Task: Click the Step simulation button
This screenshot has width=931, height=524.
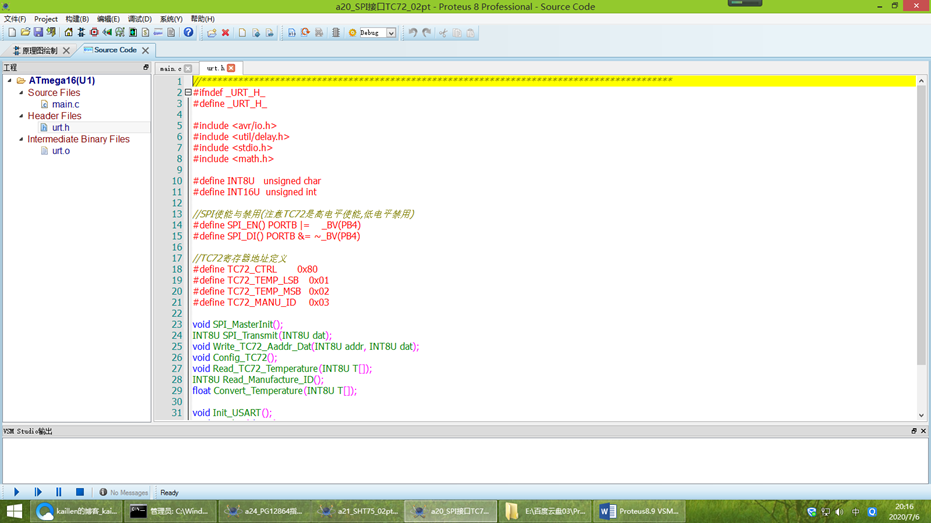Action: pos(38,492)
